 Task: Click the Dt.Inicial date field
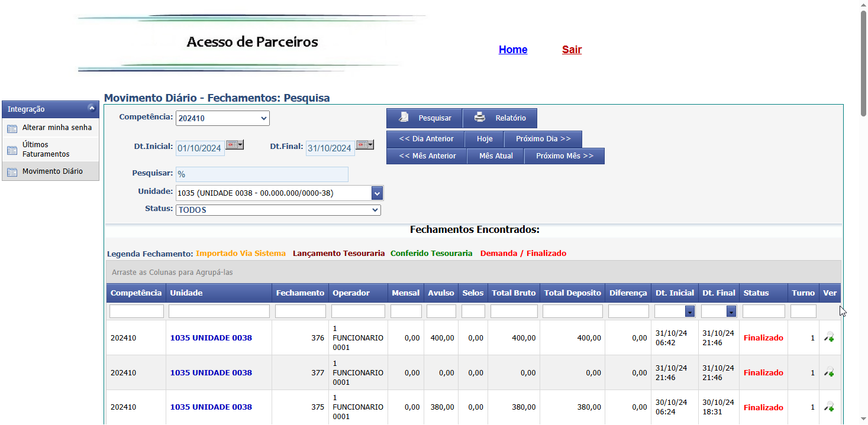[200, 148]
